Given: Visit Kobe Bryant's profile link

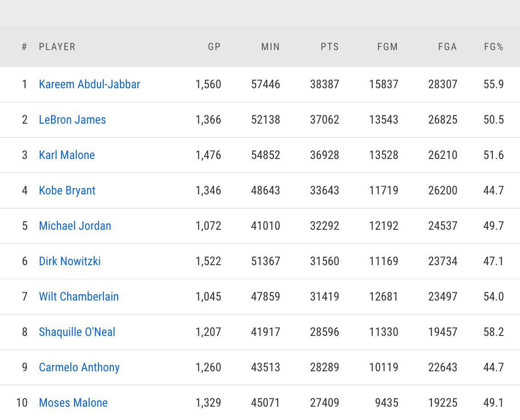Looking at the screenshot, I should (67, 191).
